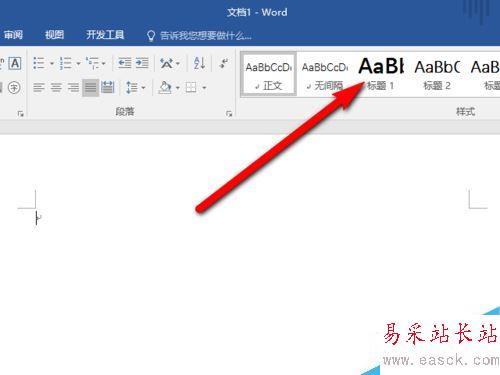Align text to the right
The height and width of the screenshot is (375, 500).
point(73,88)
